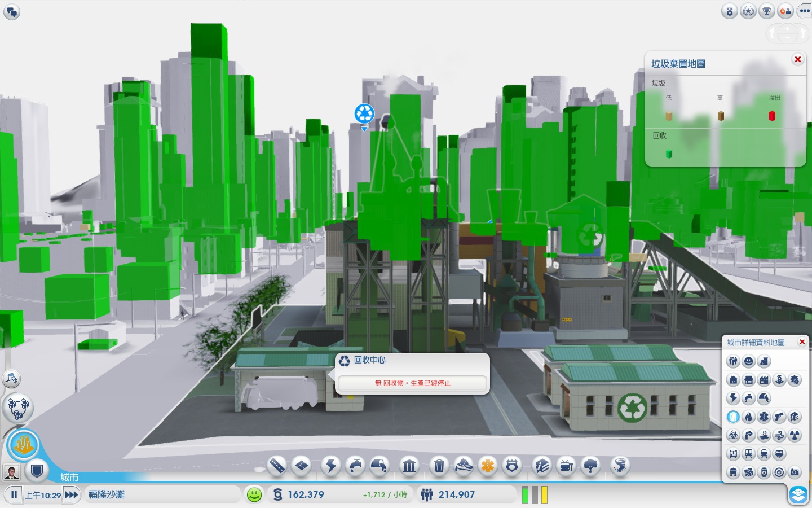
Task: Increase game speed with triple arrows
Action: pyautogui.click(x=72, y=495)
